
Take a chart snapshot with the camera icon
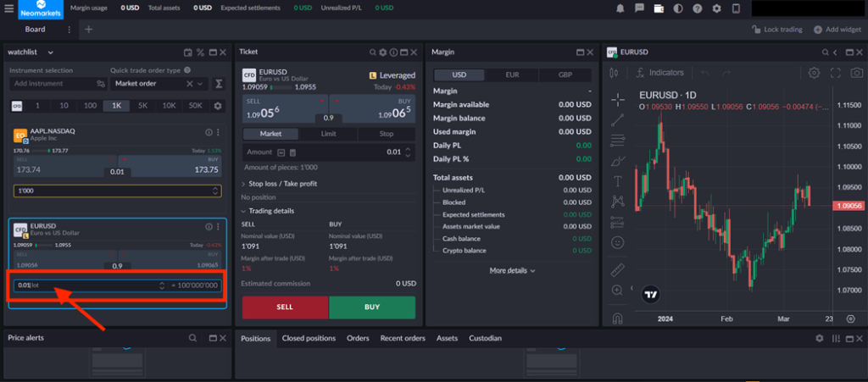855,73
